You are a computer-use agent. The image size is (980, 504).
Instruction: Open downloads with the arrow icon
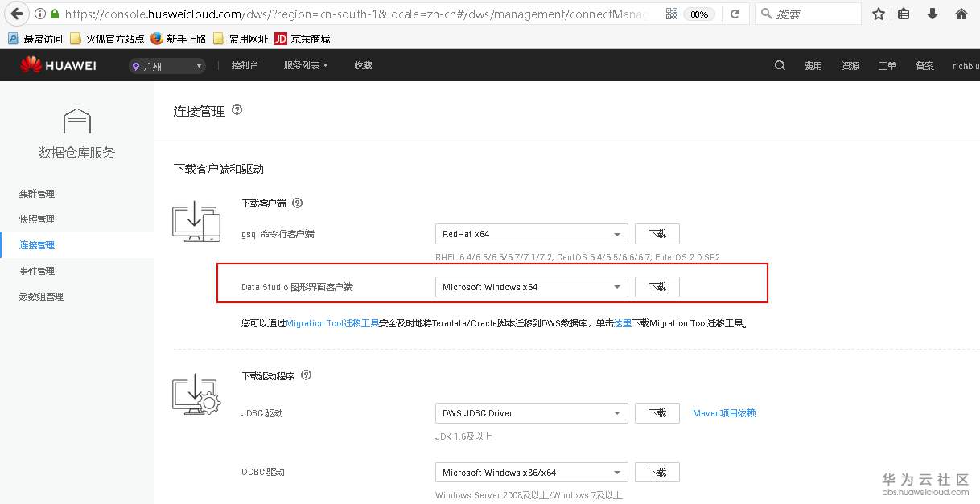[x=933, y=14]
